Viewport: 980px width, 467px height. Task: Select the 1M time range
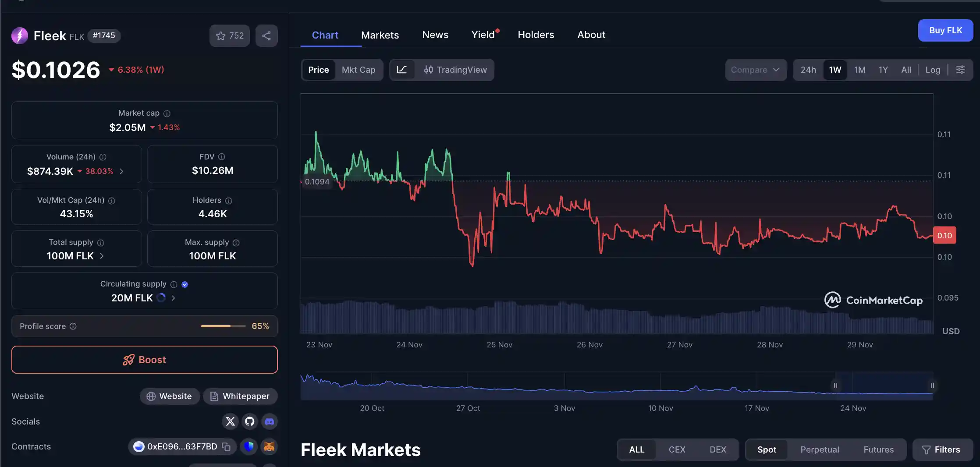pos(859,70)
